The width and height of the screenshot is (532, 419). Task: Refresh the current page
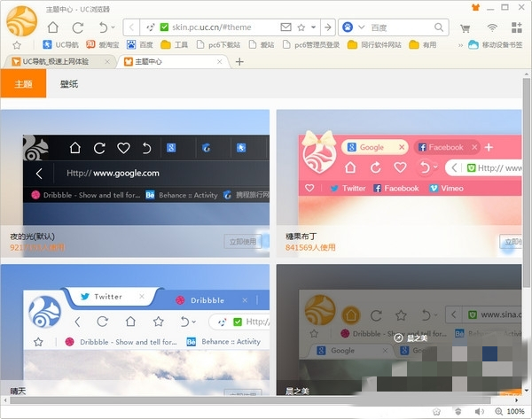click(78, 27)
